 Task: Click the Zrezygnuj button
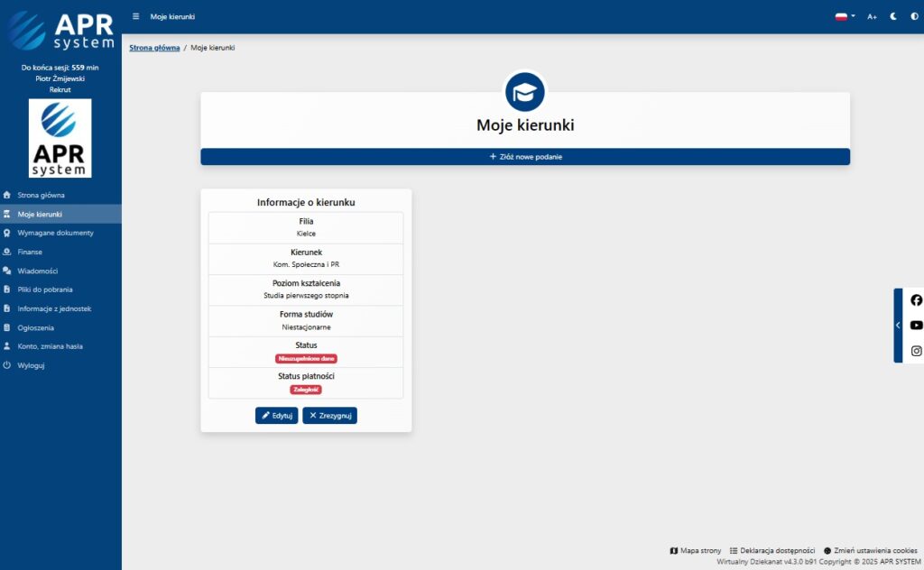tap(329, 416)
